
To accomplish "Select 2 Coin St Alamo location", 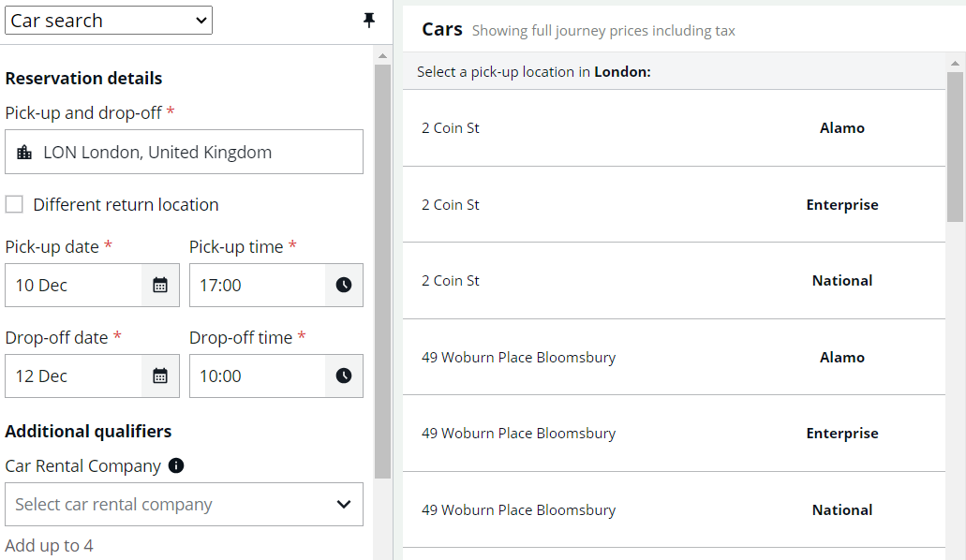I will pyautogui.click(x=674, y=128).
